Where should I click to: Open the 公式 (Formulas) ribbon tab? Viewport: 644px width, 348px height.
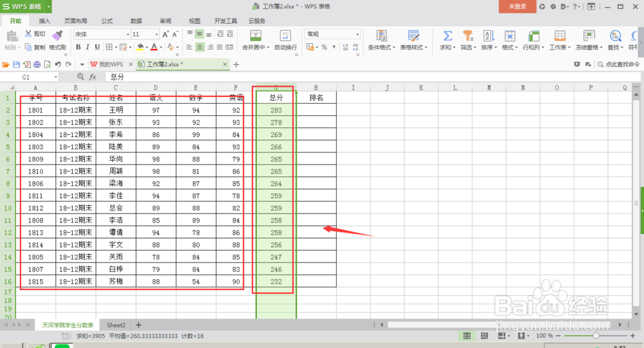[x=107, y=21]
